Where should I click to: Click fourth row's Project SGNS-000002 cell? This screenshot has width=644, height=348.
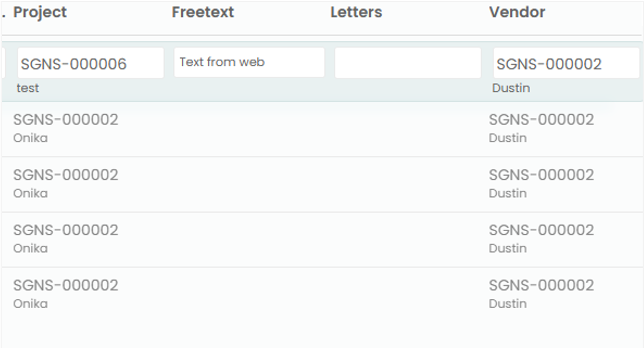[65, 285]
